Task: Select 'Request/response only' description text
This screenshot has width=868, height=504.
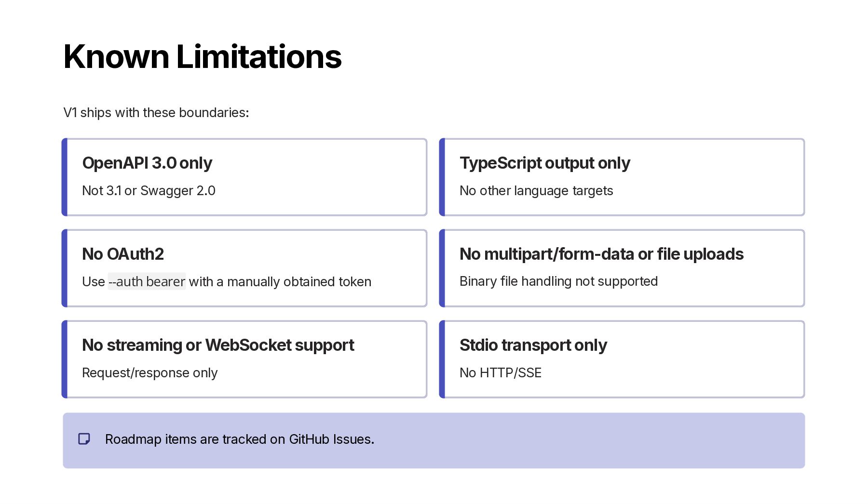Action: click(149, 373)
